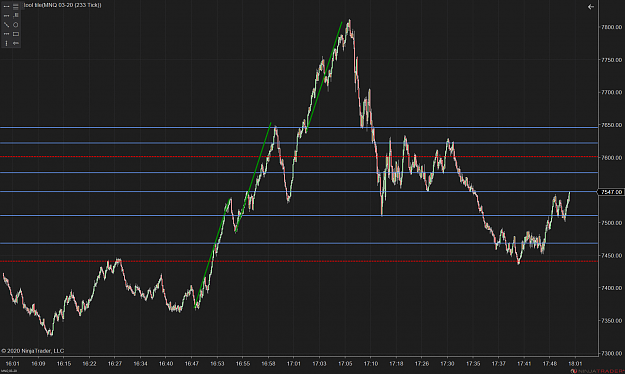This screenshot has width=625, height=374.
Task: Click the 16:40 time axis label
Action: click(x=166, y=364)
